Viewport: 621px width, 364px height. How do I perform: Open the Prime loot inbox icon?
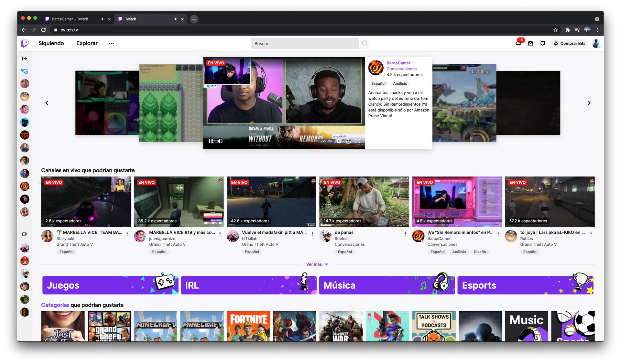pos(530,43)
